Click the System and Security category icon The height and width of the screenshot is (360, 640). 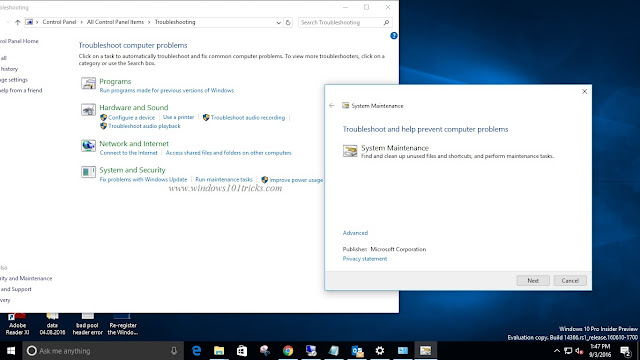88,172
